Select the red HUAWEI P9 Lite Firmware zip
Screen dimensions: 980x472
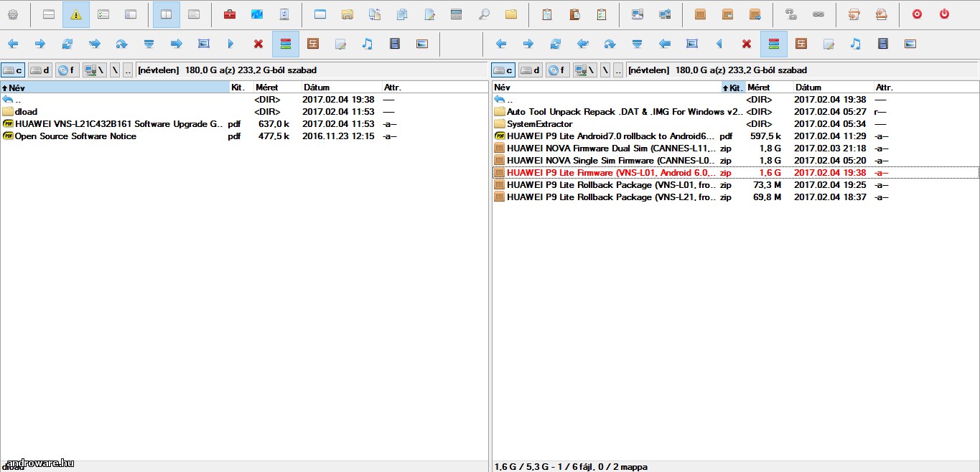735,173
